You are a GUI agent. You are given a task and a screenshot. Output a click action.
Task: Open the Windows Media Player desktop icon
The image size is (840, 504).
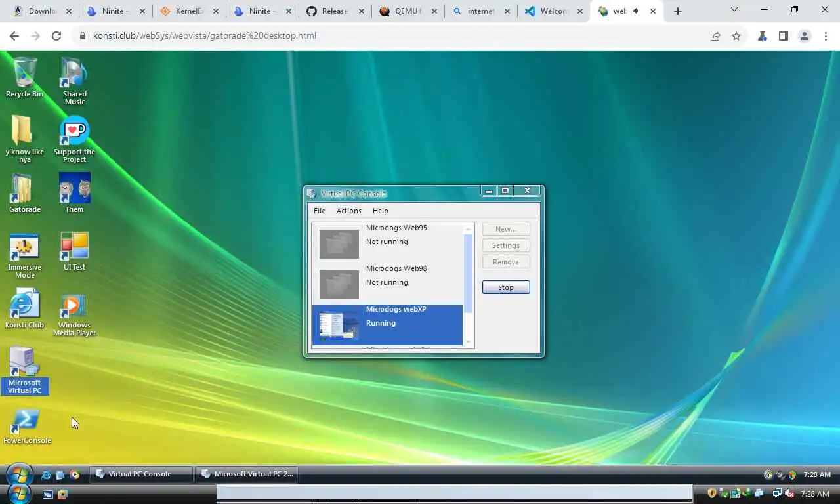(x=74, y=315)
